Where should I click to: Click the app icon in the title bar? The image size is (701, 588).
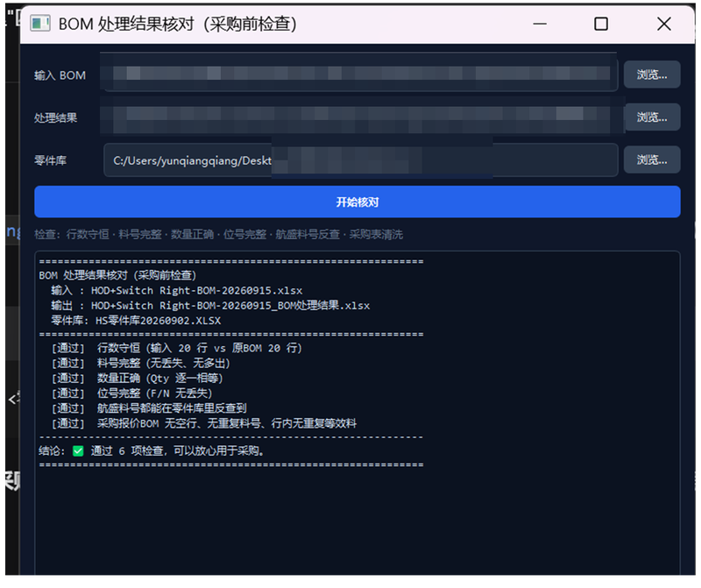(39, 24)
